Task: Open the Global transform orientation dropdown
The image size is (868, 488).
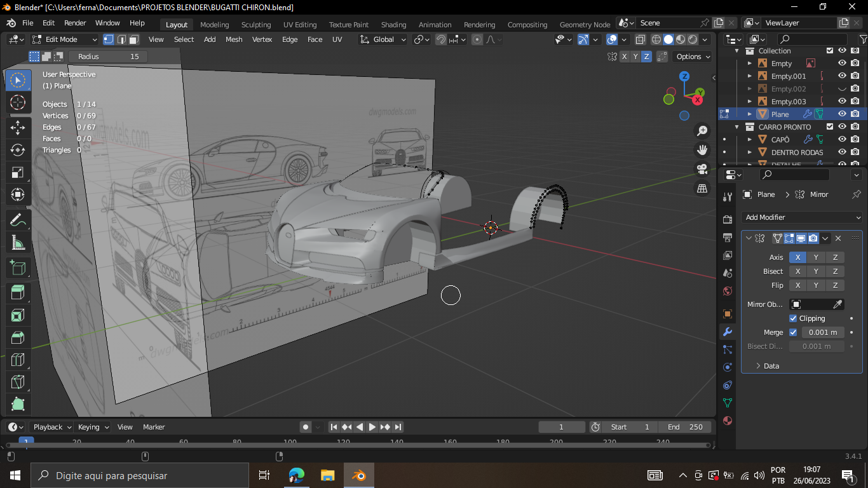Action: point(383,39)
